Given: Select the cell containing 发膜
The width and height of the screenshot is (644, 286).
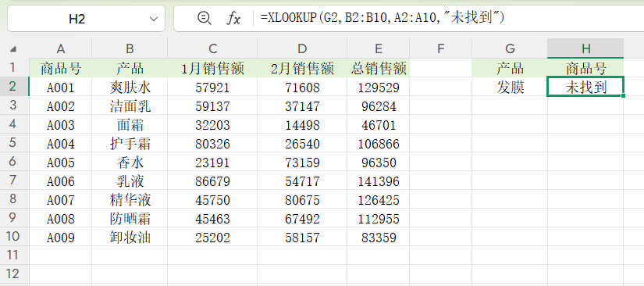Looking at the screenshot, I should pyautogui.click(x=510, y=87).
